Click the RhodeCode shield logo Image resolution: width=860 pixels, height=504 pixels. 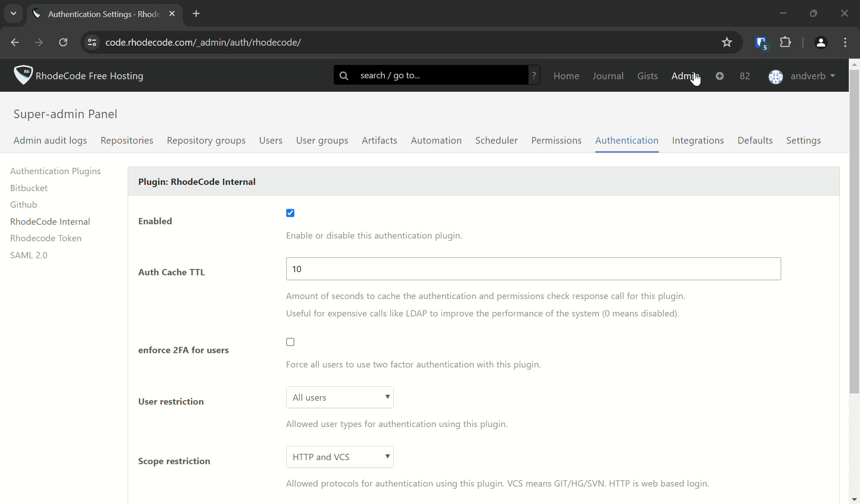click(23, 75)
